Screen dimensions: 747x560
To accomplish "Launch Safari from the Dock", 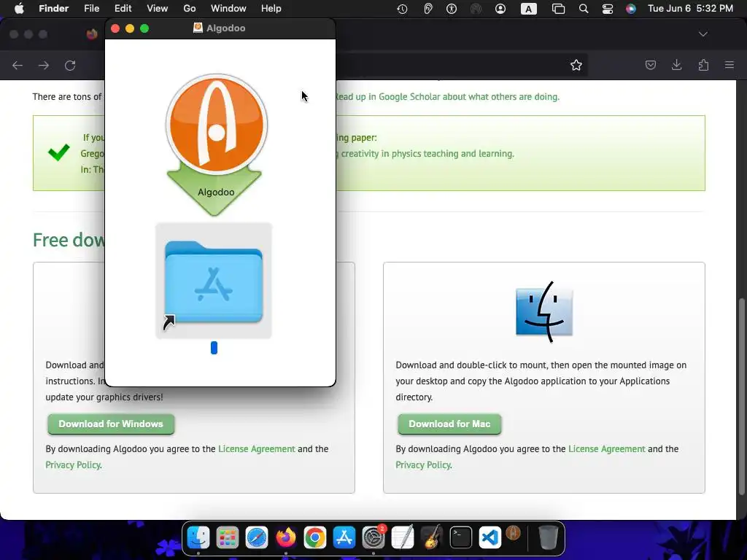I will [x=256, y=537].
